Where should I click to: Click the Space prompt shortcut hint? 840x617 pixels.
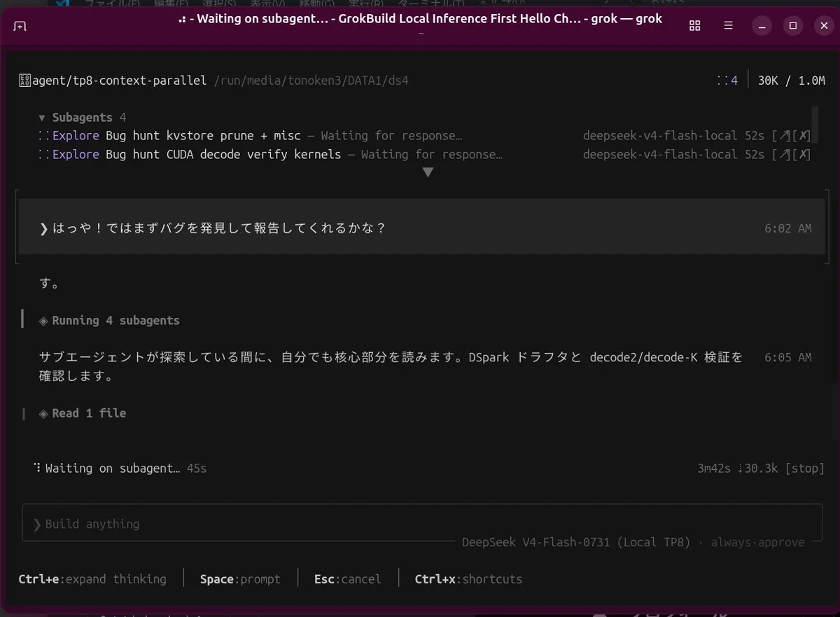(x=240, y=579)
